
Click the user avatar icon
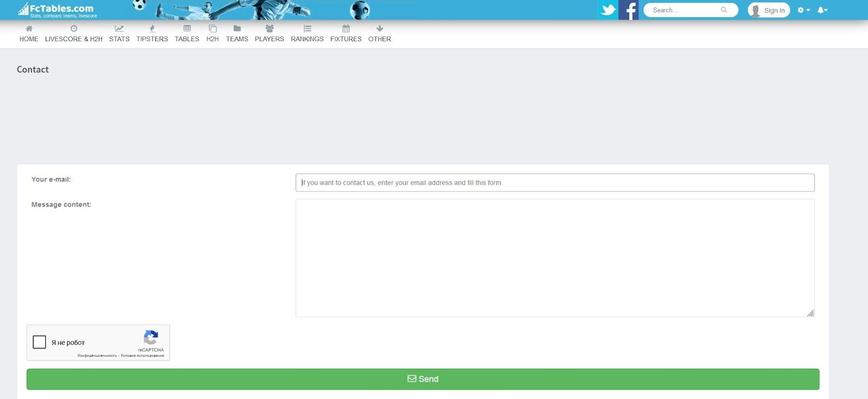tap(755, 10)
